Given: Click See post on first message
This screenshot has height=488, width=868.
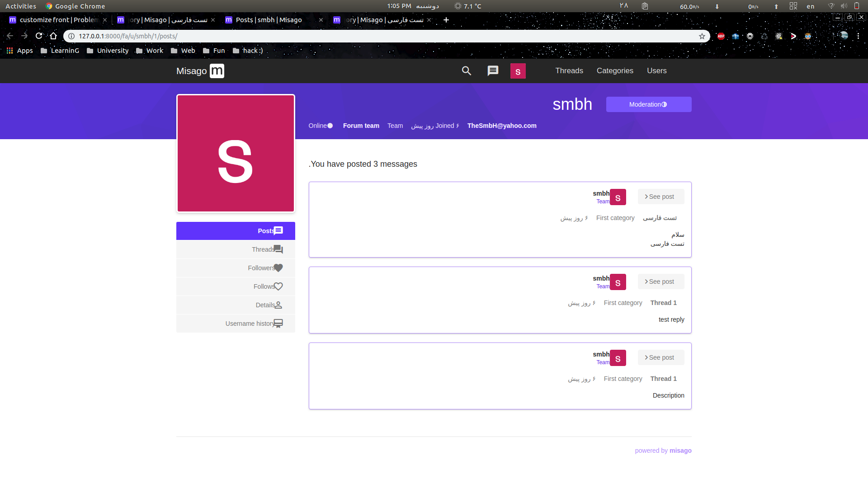Looking at the screenshot, I should point(660,197).
